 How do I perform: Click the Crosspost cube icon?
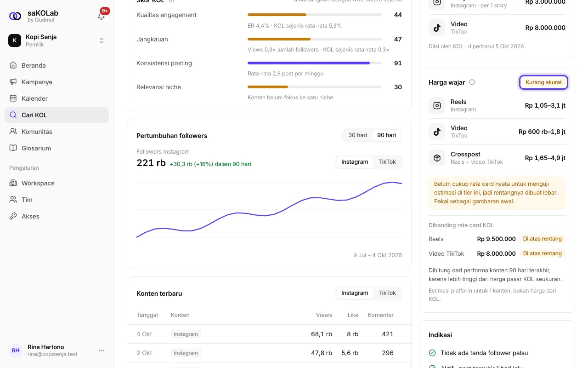pyautogui.click(x=437, y=158)
